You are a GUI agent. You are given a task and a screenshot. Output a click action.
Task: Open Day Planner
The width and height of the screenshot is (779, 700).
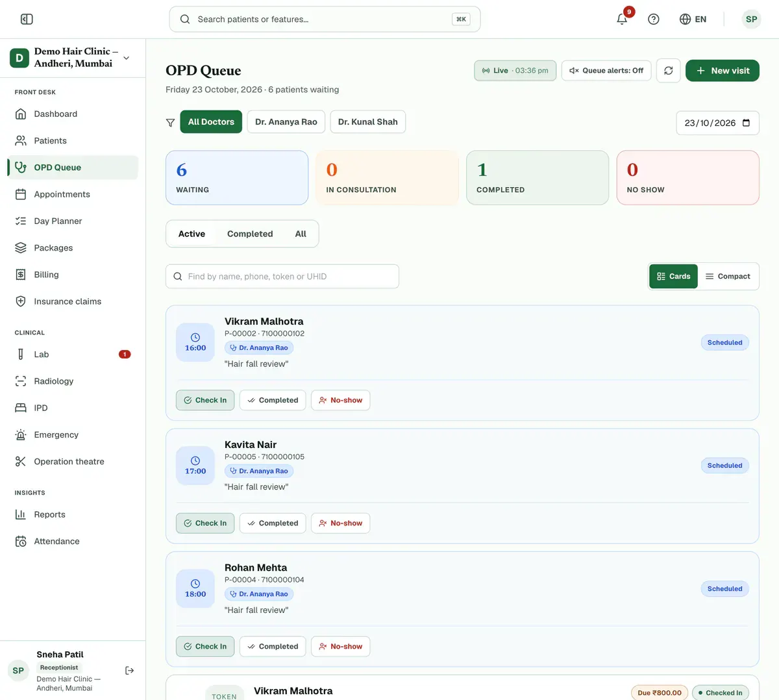[x=73, y=221]
